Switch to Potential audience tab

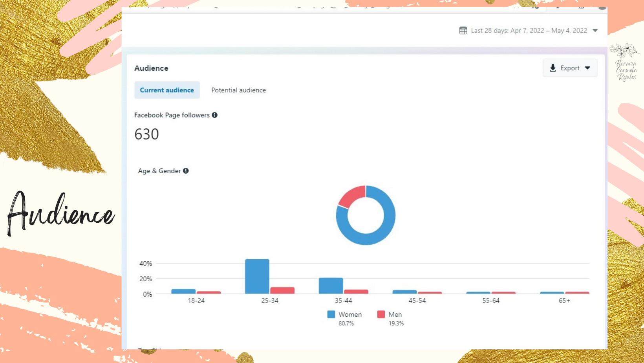[239, 90]
